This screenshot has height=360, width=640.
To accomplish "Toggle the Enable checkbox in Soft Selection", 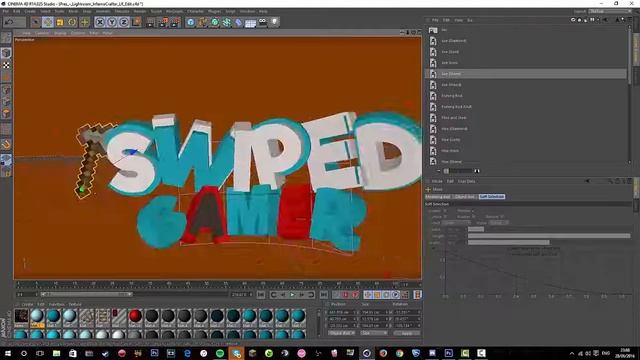I will click(445, 211).
